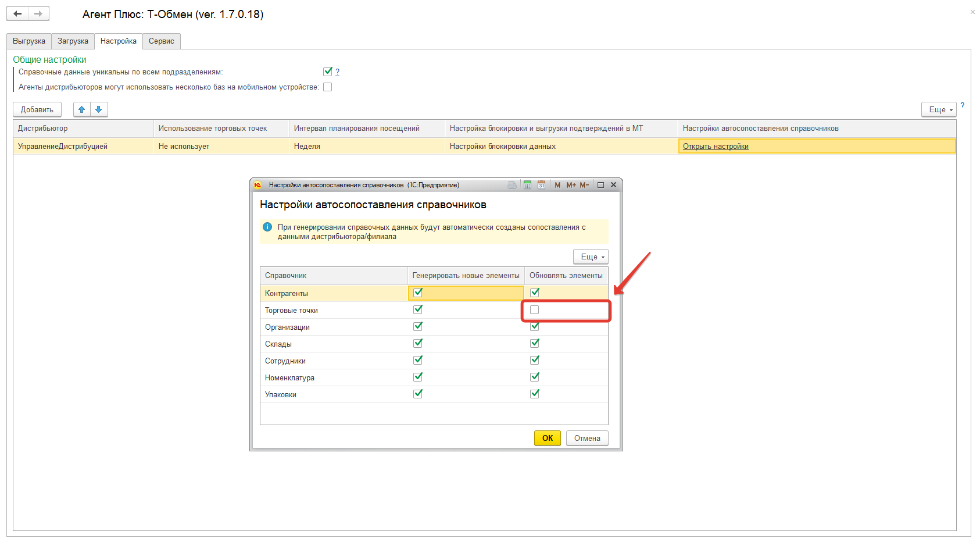Sort by the Дистрибьютор column header

coord(84,129)
